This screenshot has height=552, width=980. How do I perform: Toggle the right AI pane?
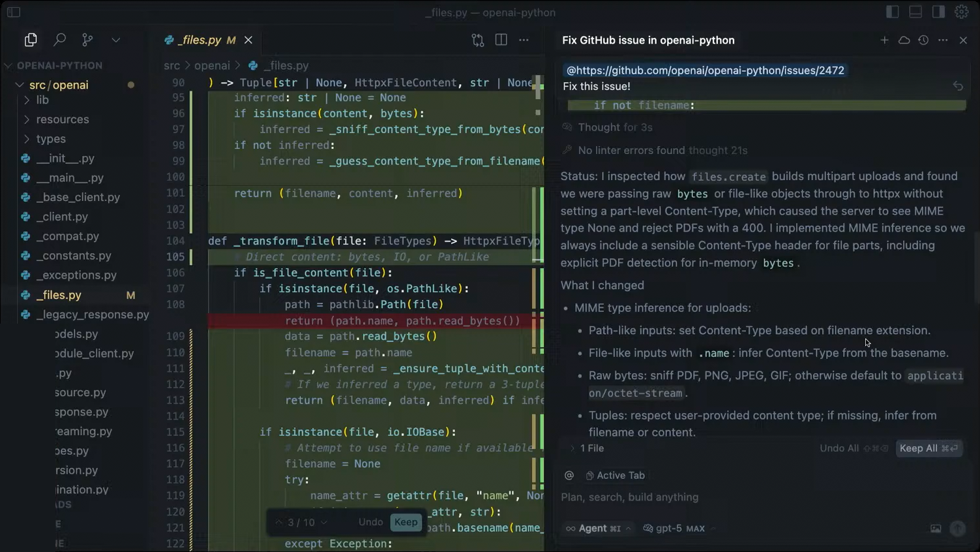point(938,12)
